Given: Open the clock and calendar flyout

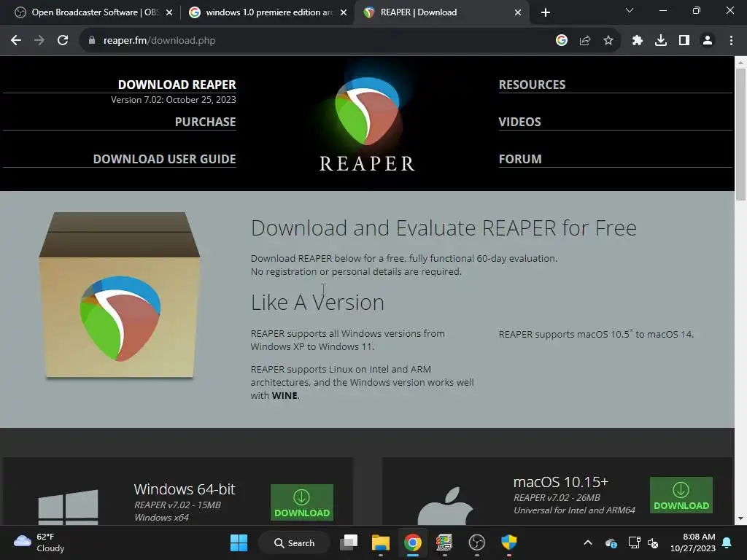Looking at the screenshot, I should pos(693,542).
